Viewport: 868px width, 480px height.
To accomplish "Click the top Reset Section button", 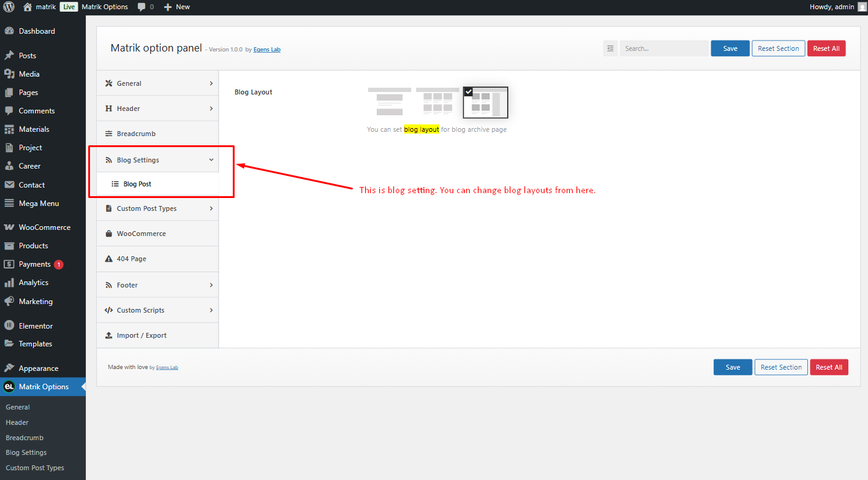I will click(x=779, y=48).
